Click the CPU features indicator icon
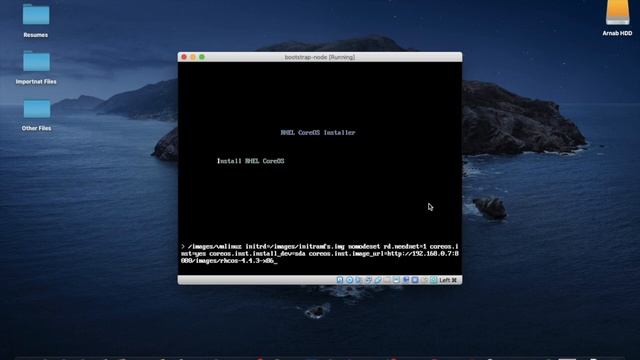The height and width of the screenshot is (360, 640). [x=415, y=280]
